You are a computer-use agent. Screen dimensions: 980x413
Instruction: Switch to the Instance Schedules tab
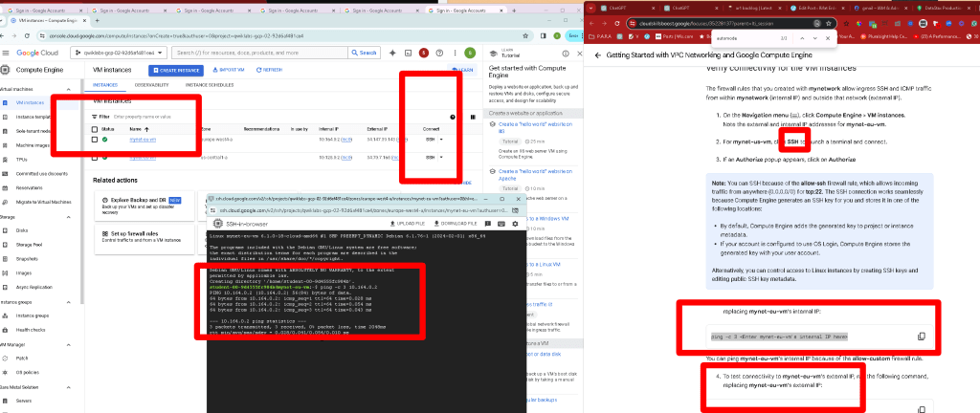coord(210,85)
